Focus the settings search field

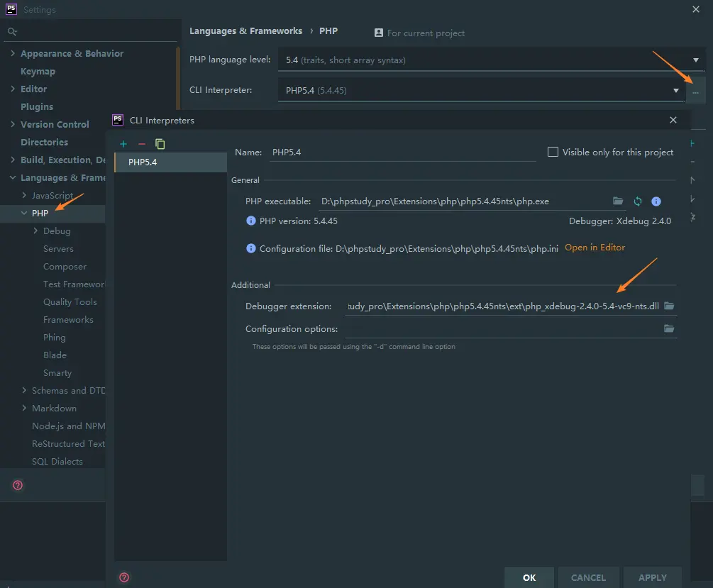click(x=91, y=31)
